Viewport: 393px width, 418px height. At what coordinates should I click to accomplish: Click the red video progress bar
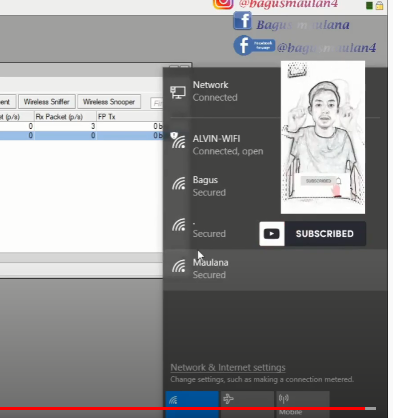[183, 408]
